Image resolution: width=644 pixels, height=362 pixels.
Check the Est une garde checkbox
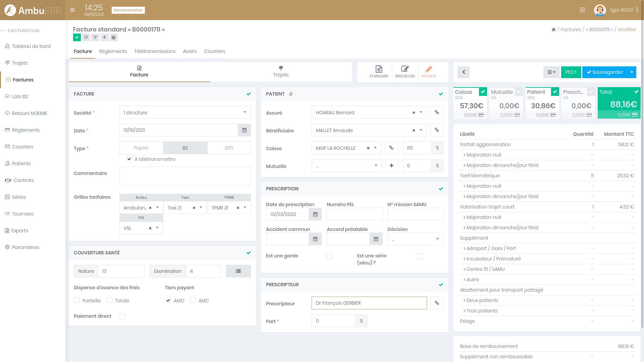[329, 256]
